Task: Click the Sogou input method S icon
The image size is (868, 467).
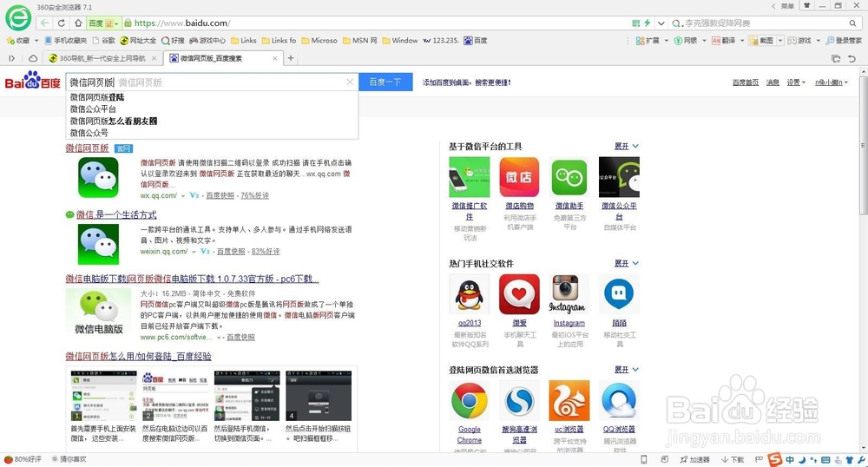Action: point(775,459)
